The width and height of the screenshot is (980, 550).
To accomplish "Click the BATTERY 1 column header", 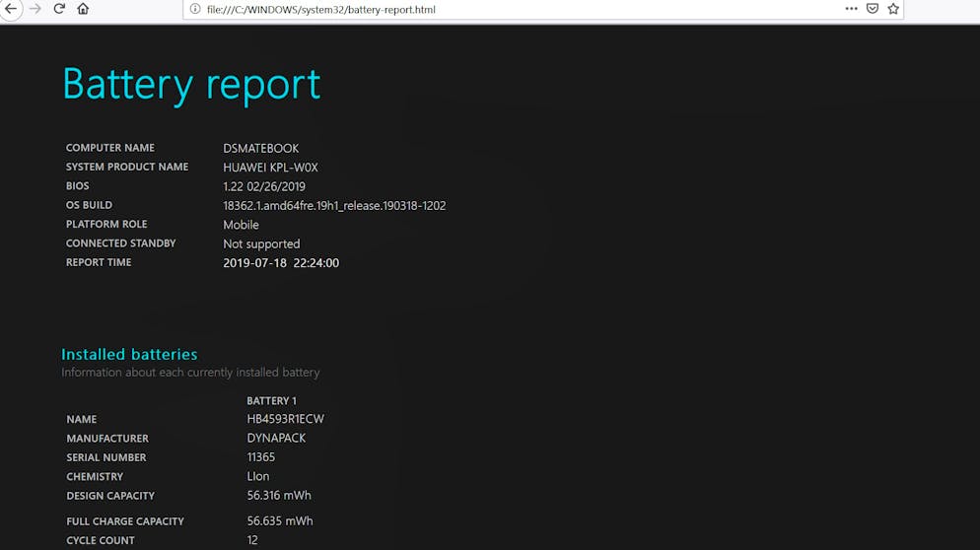I will (272, 400).
